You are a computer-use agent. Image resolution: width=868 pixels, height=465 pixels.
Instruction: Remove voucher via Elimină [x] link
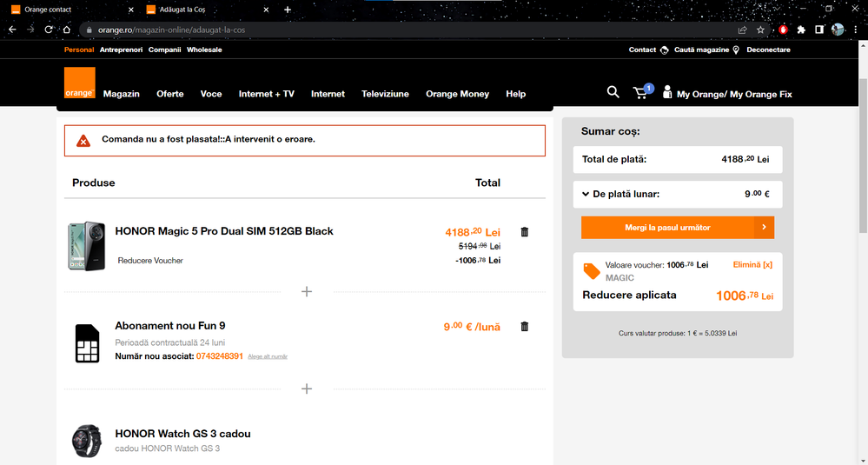752,264
